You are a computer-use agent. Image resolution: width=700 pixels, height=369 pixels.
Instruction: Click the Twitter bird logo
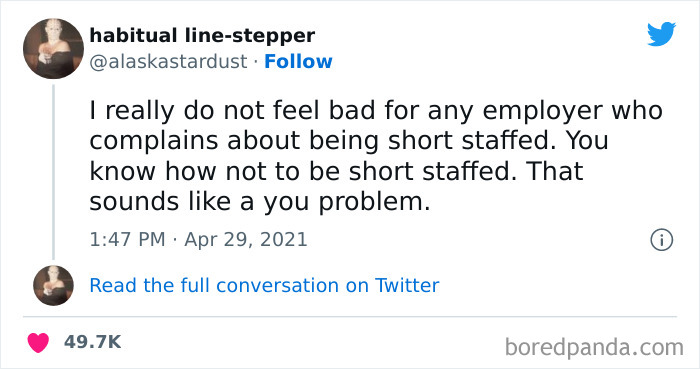(661, 34)
